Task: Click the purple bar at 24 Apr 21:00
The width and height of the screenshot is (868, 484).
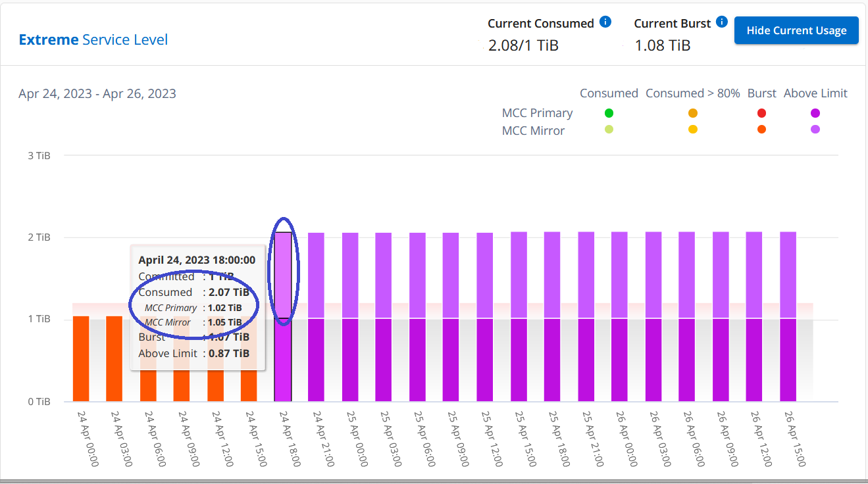Action: (317, 316)
